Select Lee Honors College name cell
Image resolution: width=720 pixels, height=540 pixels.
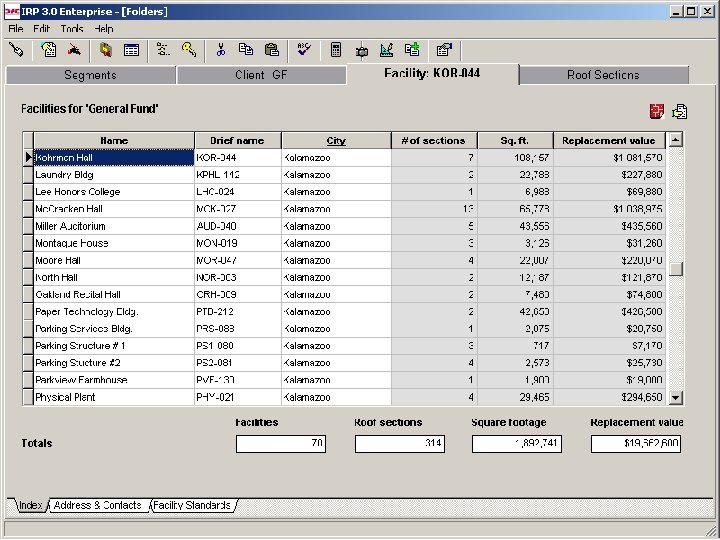pyautogui.click(x=114, y=191)
